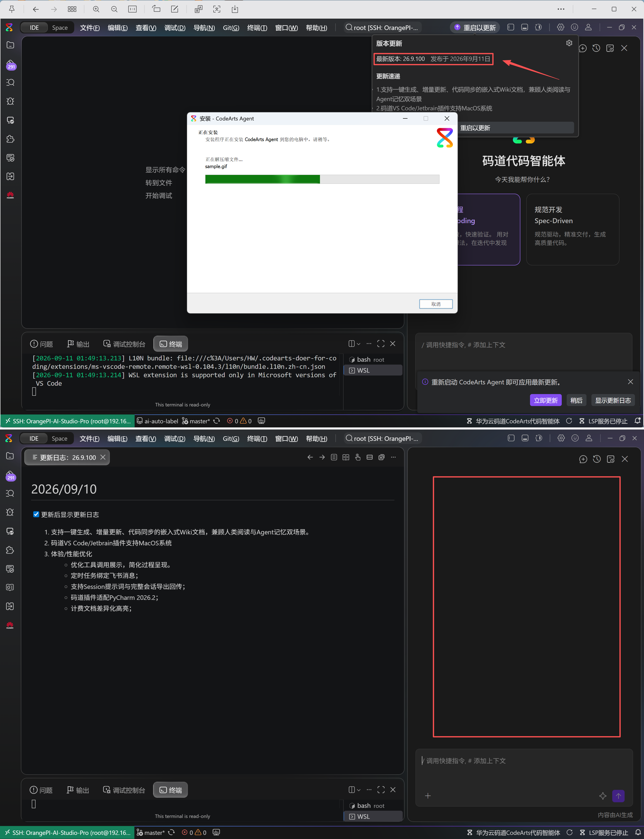Toggle primary sidebar layout in the installer-dialog IDE title bar
Screen dimensions: 644x839
[x=511, y=27]
